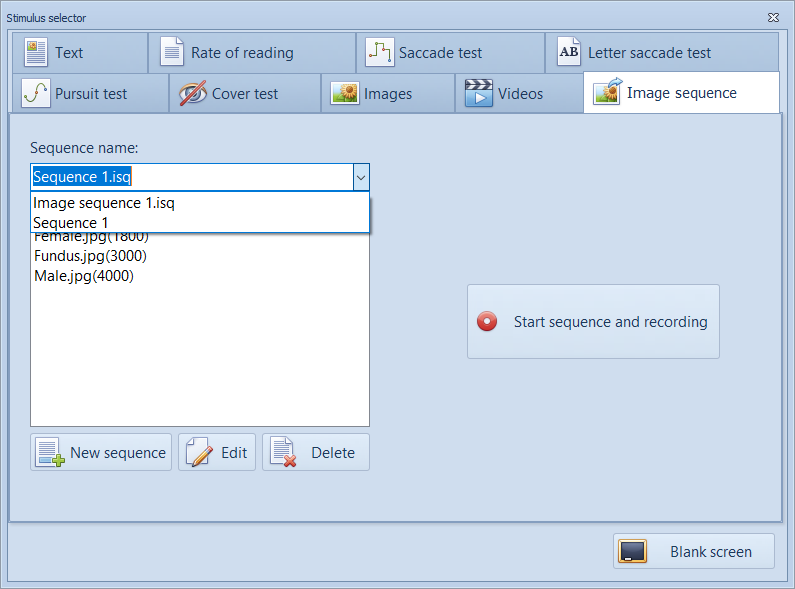Screen dimensions: 795x589
Task: Click the Saccade test icon
Action: [379, 52]
